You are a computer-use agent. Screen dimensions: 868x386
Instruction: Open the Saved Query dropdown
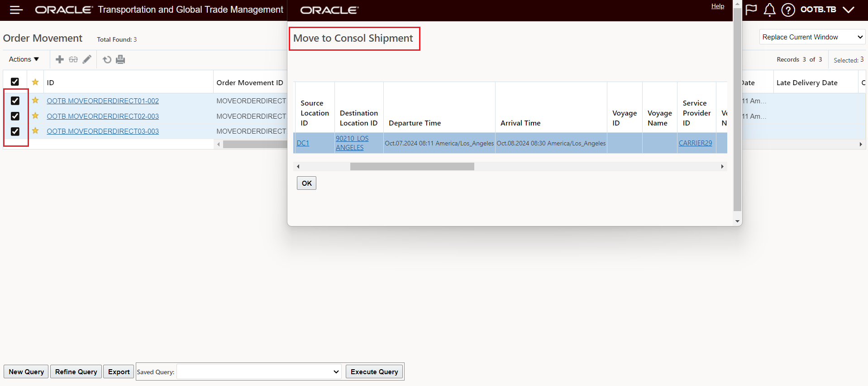pos(258,372)
